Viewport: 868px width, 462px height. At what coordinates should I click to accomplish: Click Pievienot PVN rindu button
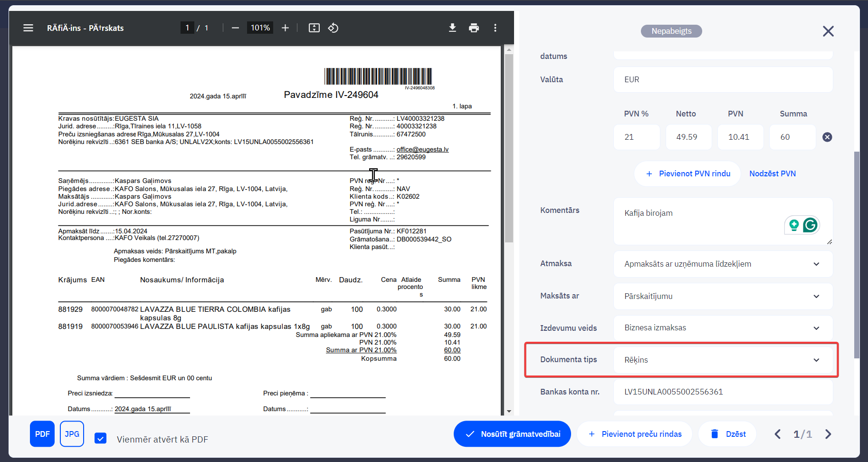(687, 174)
